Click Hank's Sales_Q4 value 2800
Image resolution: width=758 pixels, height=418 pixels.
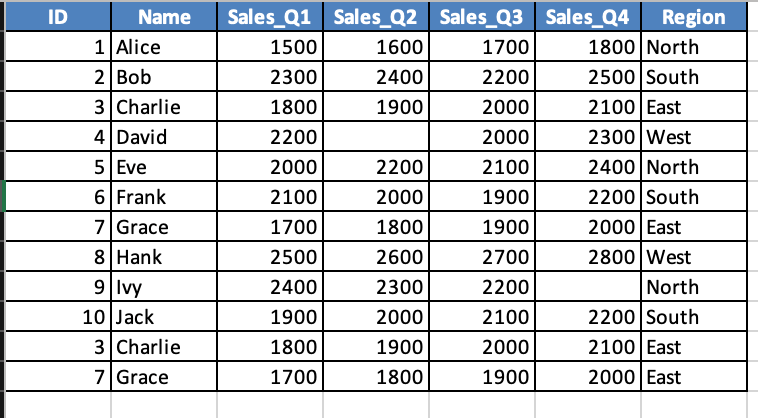588,257
